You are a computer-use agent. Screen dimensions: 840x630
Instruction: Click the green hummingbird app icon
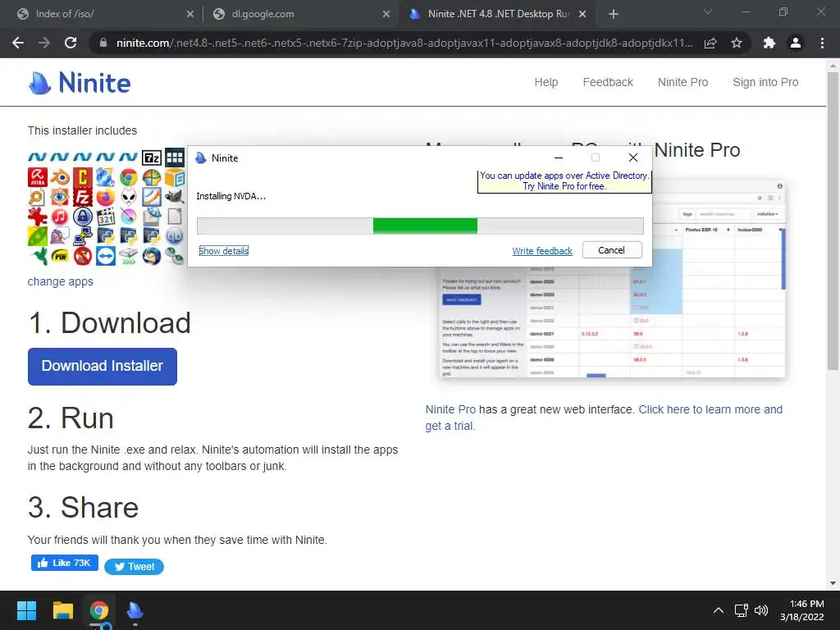[x=39, y=256]
